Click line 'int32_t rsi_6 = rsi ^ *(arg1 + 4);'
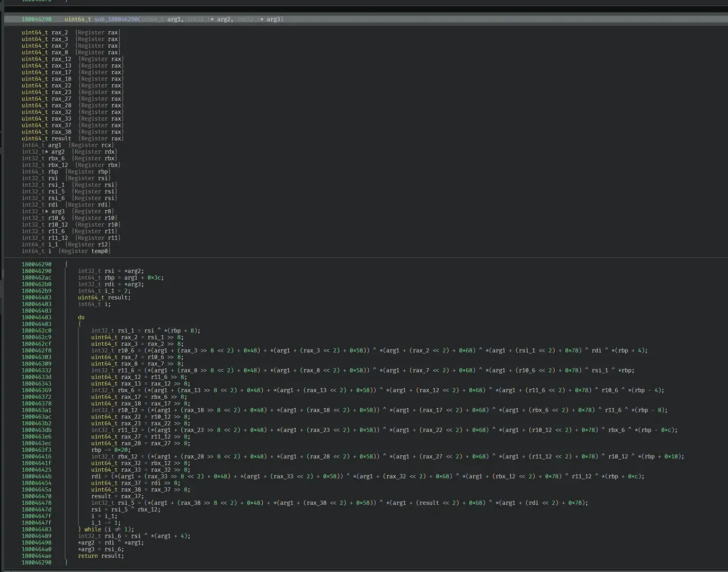The image size is (728, 572). [x=134, y=535]
